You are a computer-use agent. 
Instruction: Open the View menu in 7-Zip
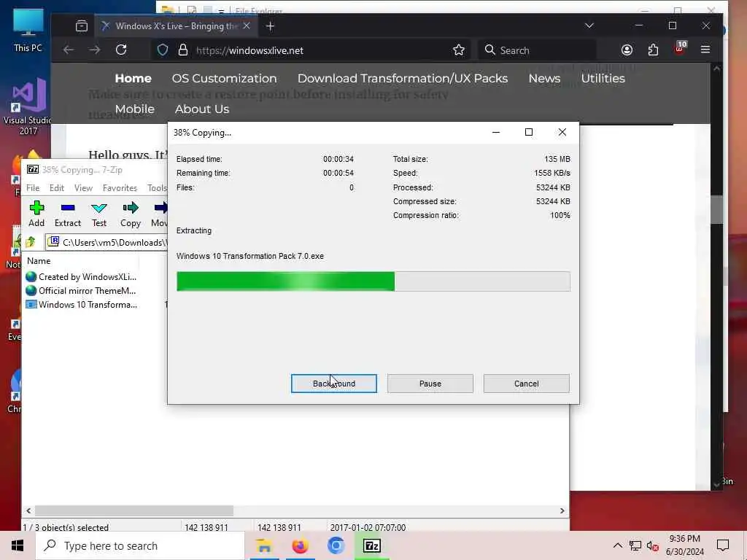coord(83,188)
